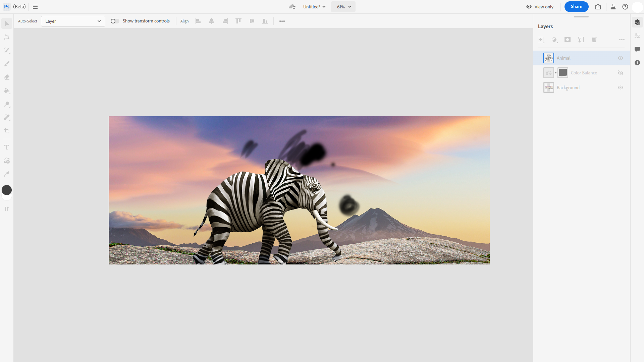Screen dimensions: 644x362
Task: Select the Crop tool
Action: pos(7,131)
